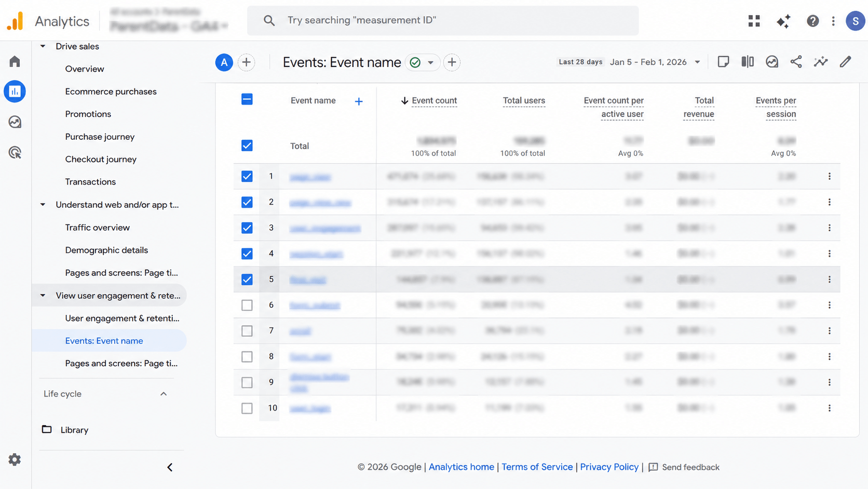The height and width of the screenshot is (489, 868).
Task: Sort by Events per session column header
Action: point(776,107)
